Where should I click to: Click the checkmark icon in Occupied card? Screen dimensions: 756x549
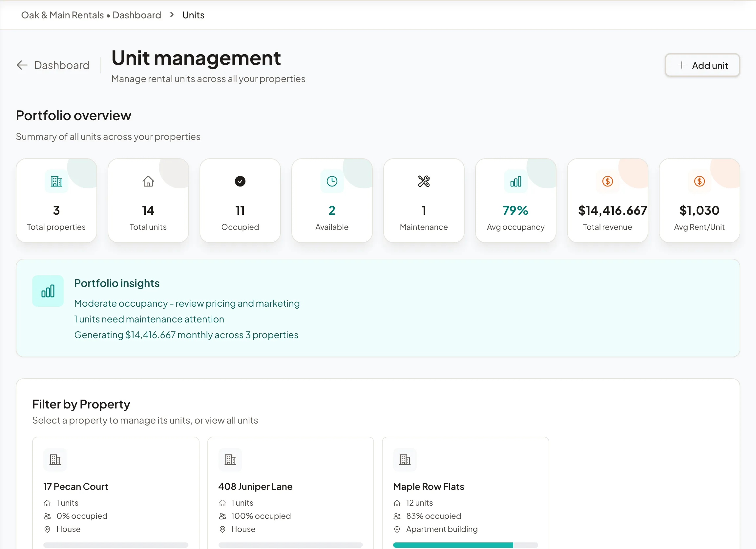click(240, 182)
